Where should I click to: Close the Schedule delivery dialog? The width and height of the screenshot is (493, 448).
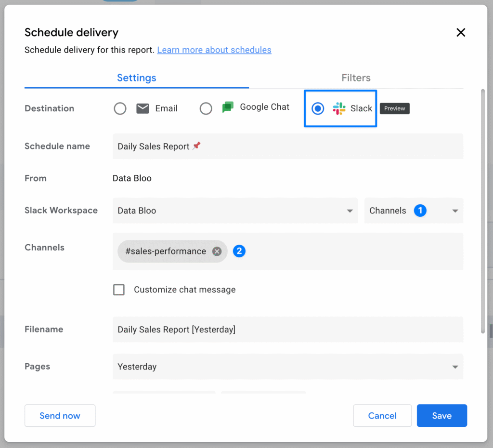point(461,32)
